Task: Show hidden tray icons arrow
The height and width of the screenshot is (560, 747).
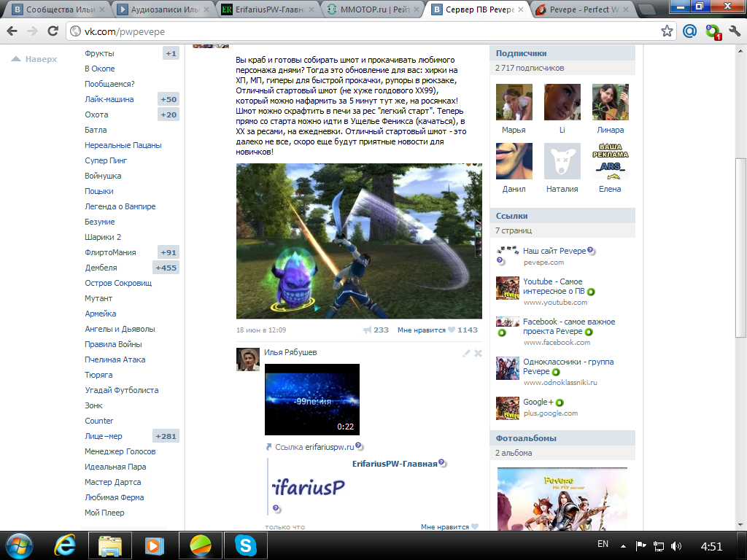Action: (623, 546)
